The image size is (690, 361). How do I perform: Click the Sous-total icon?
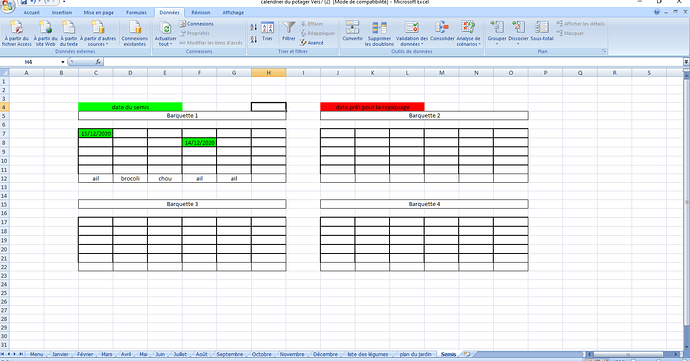pyautogui.click(x=542, y=27)
